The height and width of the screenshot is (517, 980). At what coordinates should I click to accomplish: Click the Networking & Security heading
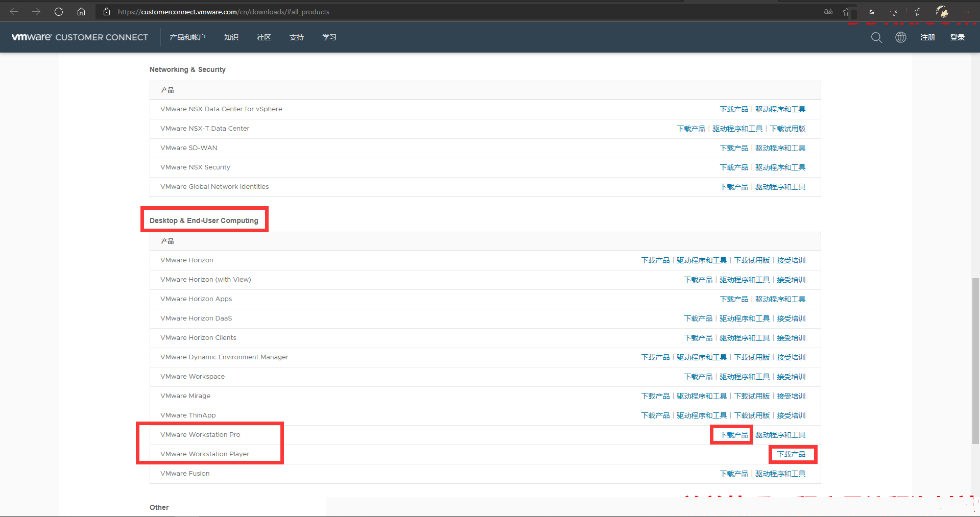187,69
